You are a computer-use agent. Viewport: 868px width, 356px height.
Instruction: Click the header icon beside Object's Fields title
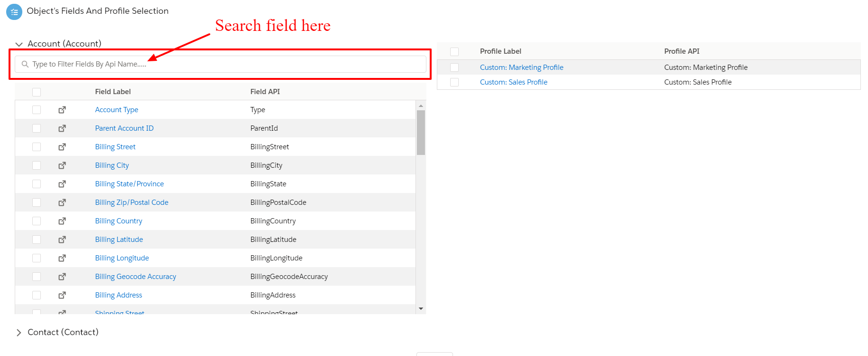tap(14, 12)
